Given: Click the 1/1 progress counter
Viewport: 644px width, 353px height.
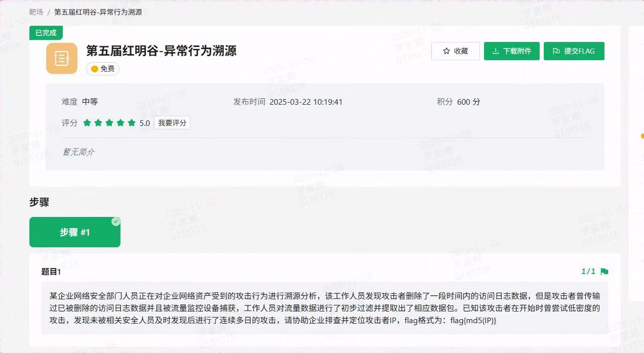Looking at the screenshot, I should 588,272.
